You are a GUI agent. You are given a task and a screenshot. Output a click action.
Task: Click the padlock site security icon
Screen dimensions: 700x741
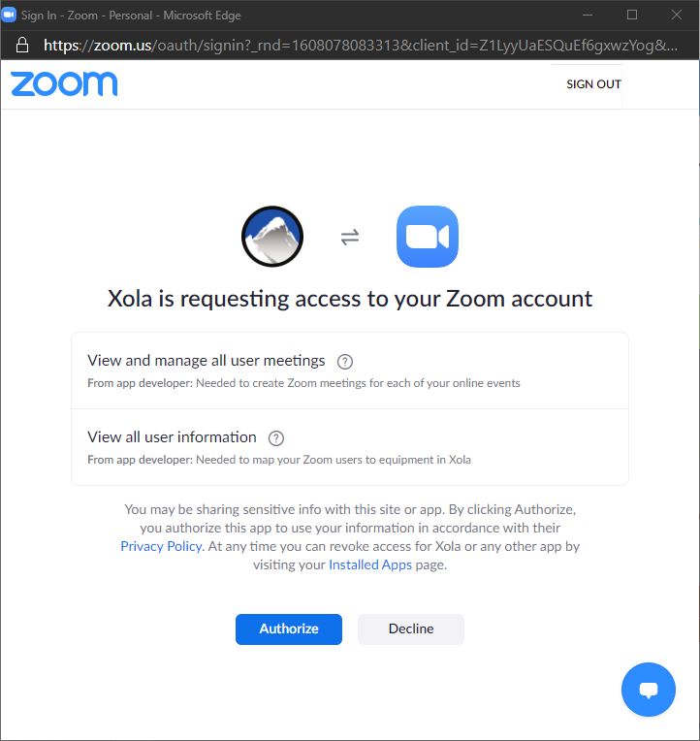(x=22, y=46)
